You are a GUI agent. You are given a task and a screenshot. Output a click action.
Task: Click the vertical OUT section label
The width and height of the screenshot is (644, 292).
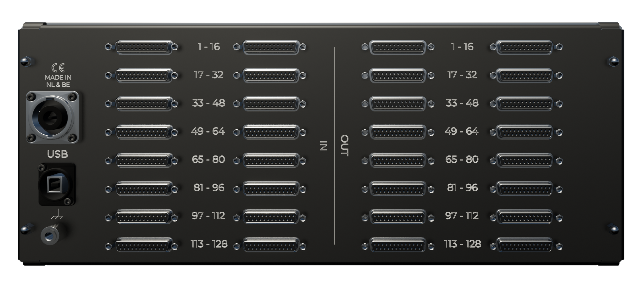coord(345,146)
